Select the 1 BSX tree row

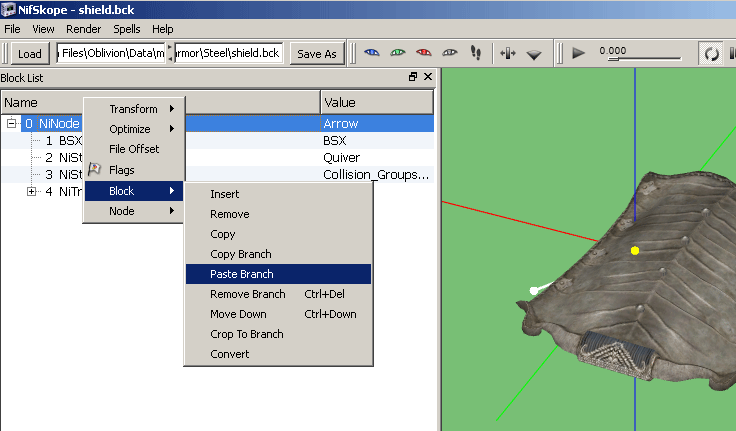pyautogui.click(x=218, y=140)
